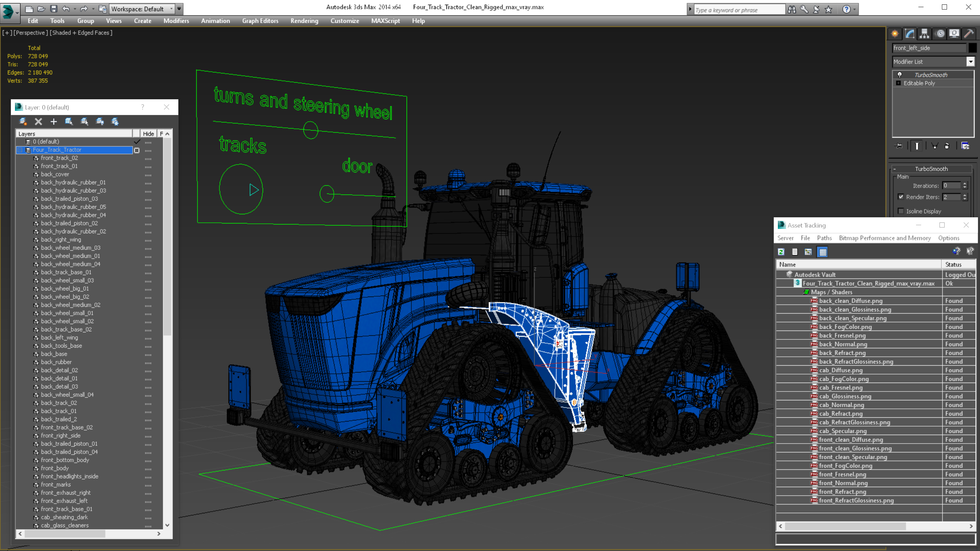The image size is (980, 551).
Task: Toggle Four_Track_Tractor layer current box
Action: point(137,150)
